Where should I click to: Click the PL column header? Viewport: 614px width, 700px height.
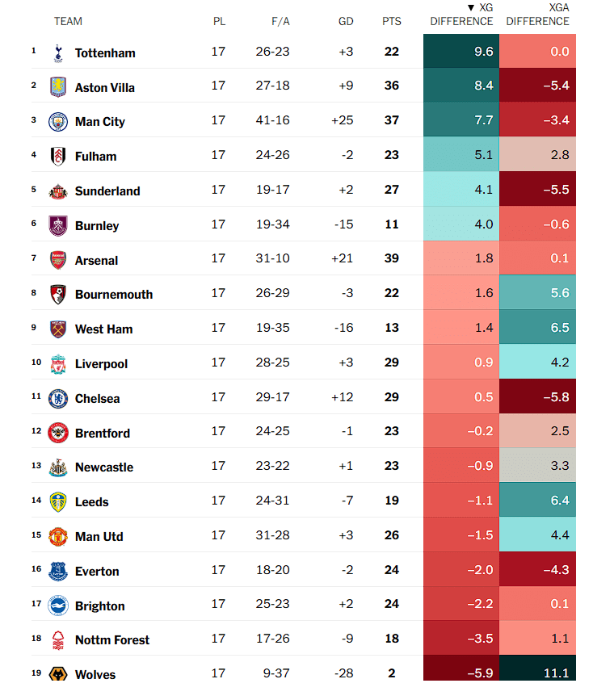(x=219, y=21)
